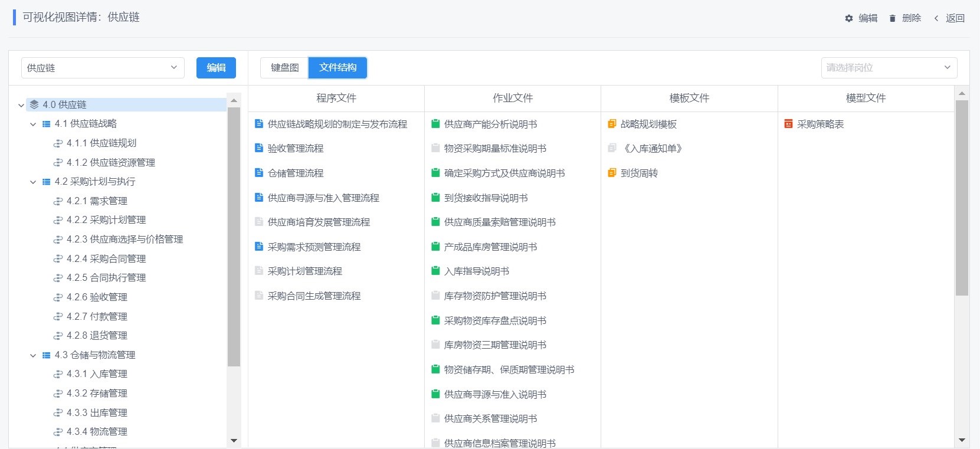
Task: Click the tree panel scrollbar thumb
Action: point(234,237)
